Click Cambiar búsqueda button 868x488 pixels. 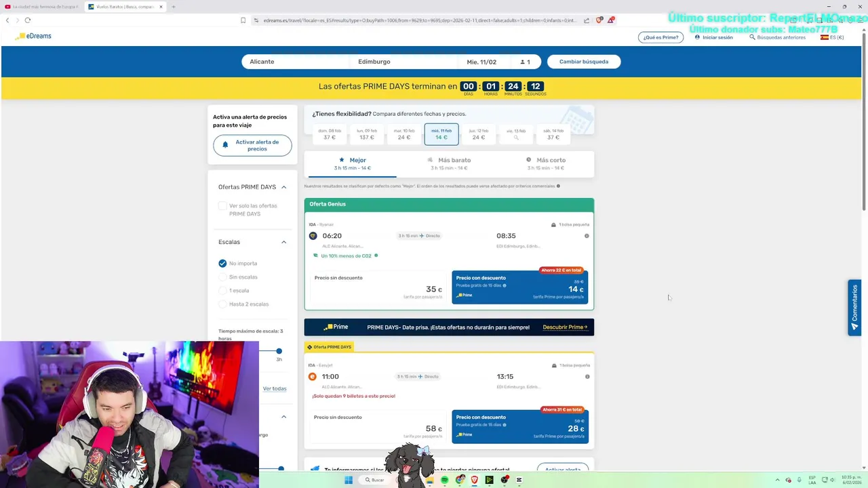coord(584,62)
